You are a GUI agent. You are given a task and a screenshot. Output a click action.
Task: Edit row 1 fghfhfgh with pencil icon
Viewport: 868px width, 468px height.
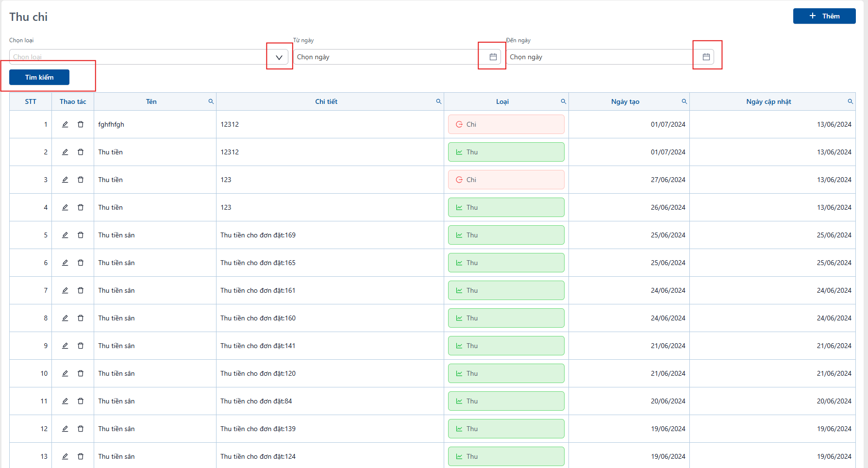[65, 124]
